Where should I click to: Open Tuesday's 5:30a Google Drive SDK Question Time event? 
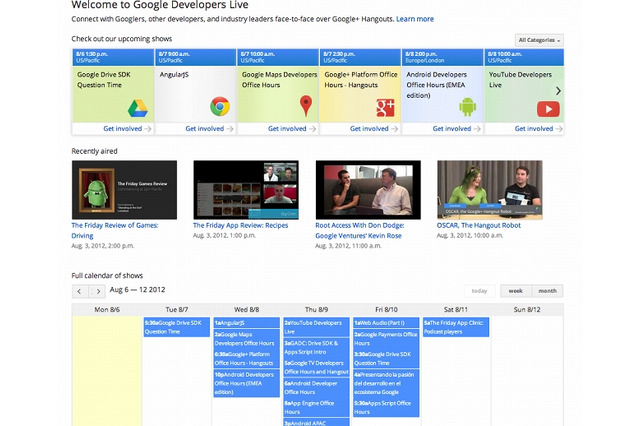pyautogui.click(x=177, y=327)
